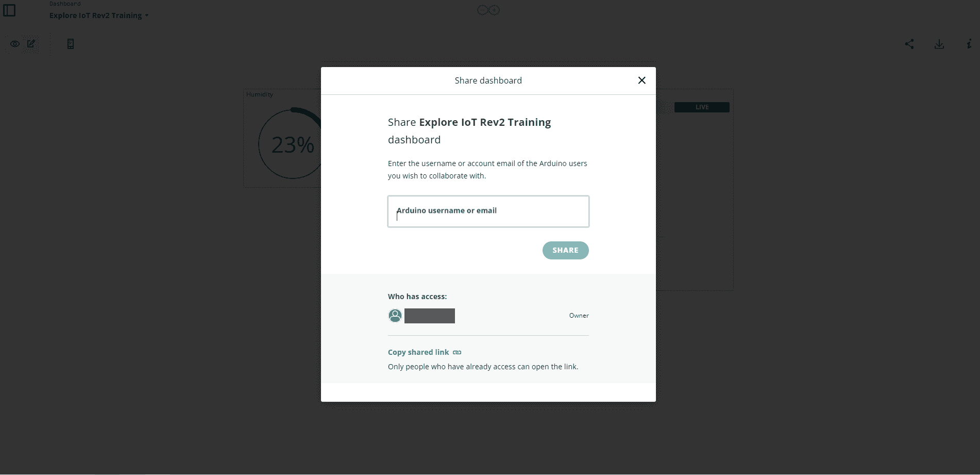The height and width of the screenshot is (475, 980).
Task: Select the redacted owner username
Action: tap(430, 316)
